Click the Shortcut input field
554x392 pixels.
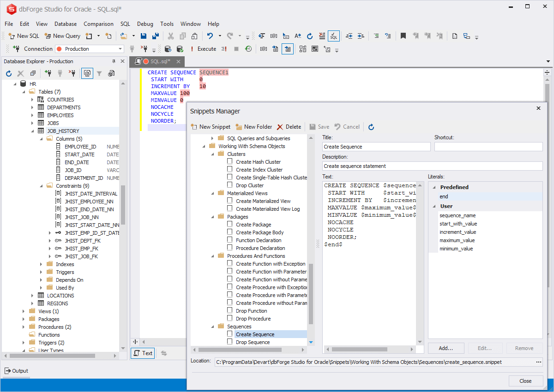pyautogui.click(x=488, y=147)
